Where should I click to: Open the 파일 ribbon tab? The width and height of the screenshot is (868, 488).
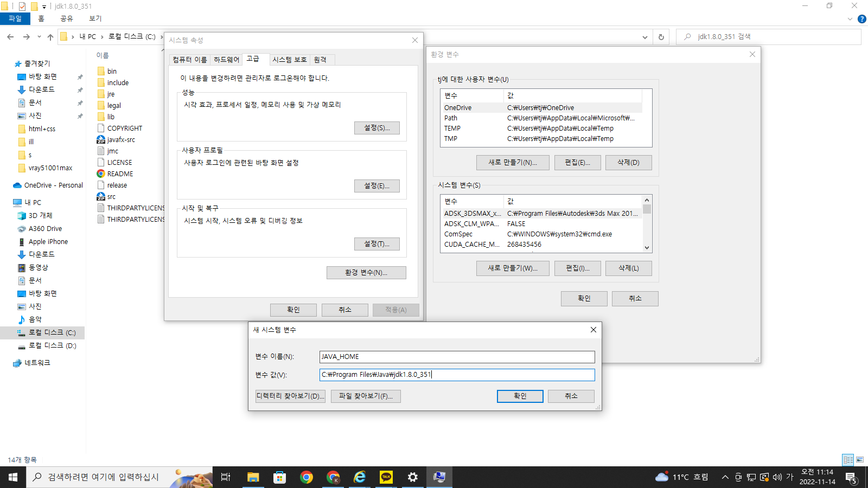tap(15, 18)
